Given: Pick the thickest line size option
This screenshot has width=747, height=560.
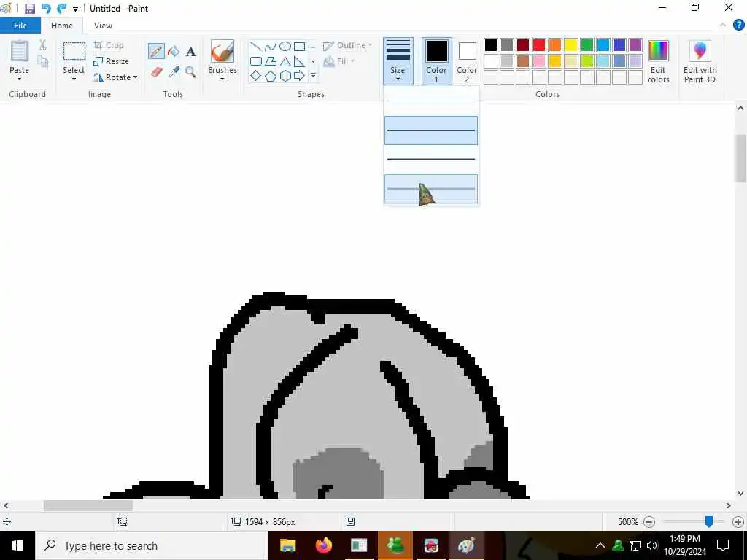Looking at the screenshot, I should click(431, 189).
